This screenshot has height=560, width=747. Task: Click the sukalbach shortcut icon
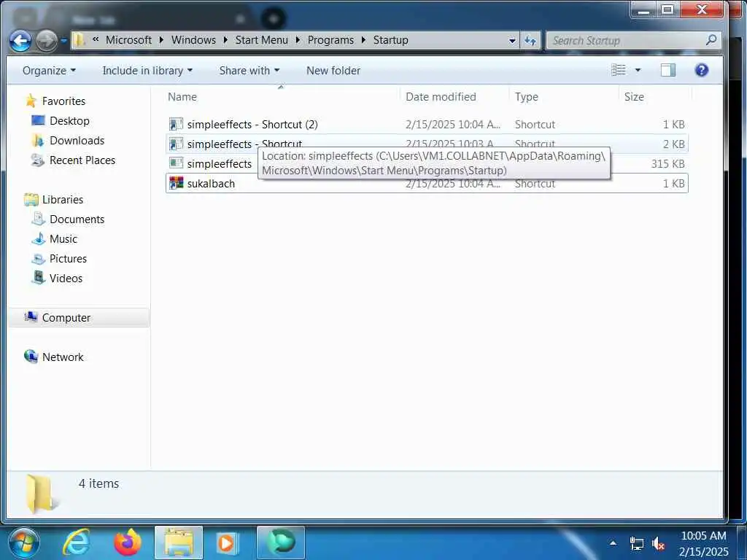(177, 183)
